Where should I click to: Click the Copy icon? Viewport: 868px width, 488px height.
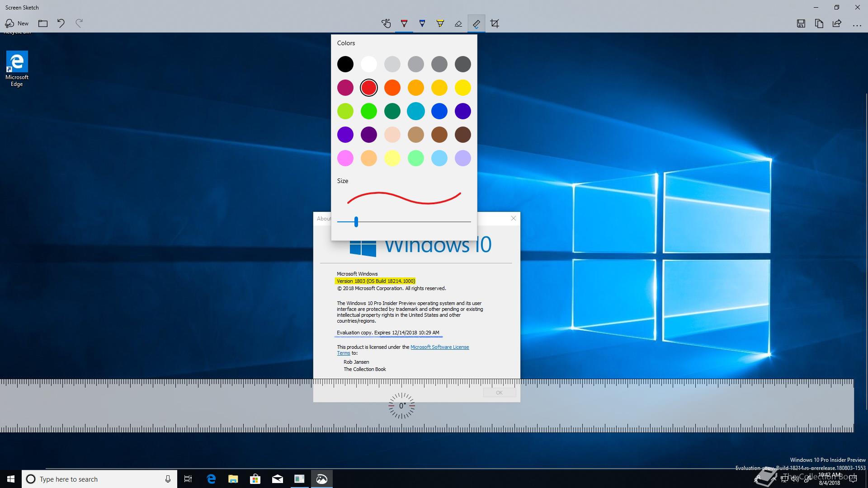pyautogui.click(x=819, y=23)
